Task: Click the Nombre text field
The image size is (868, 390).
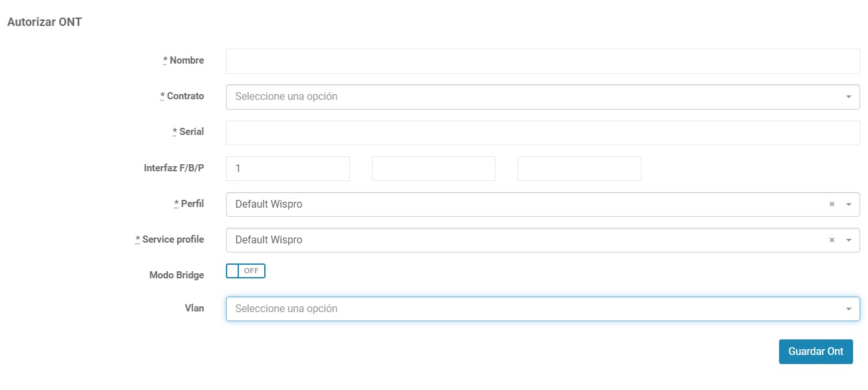Action: click(543, 61)
